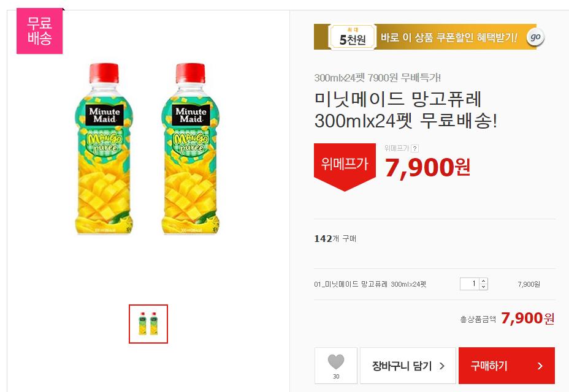Viewport: 569px width, 392px height.
Task: Click the 최대 5천원 coupon ticket icon
Action: coord(352,37)
